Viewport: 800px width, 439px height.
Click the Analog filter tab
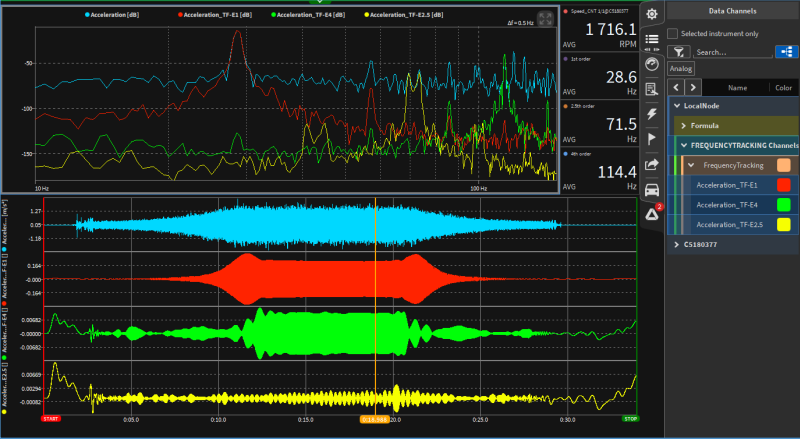681,69
